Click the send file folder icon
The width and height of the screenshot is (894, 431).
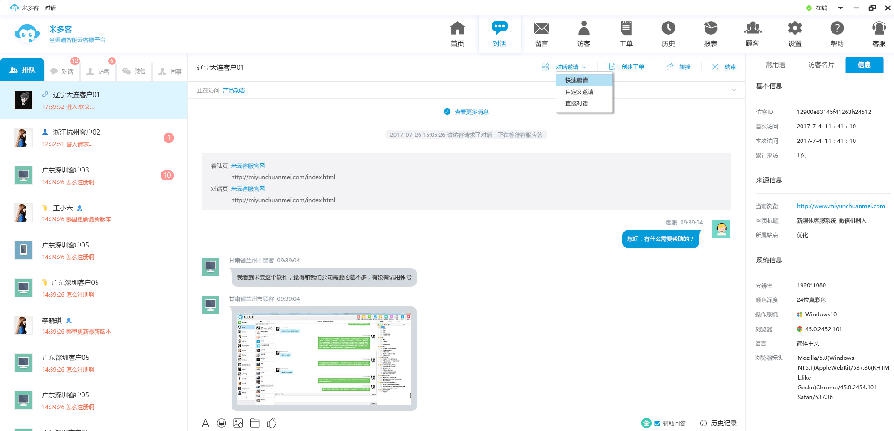click(x=255, y=423)
